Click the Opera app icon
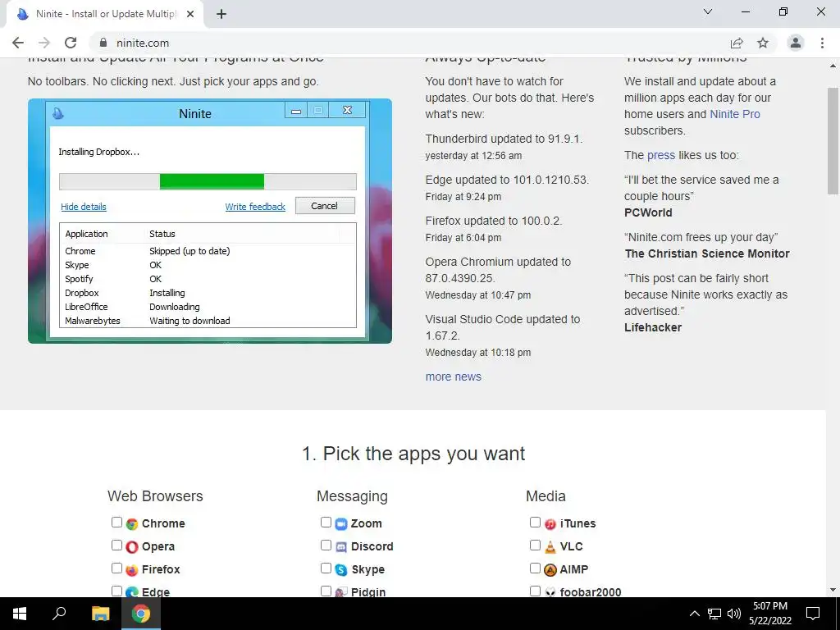This screenshot has width=840, height=630. click(132, 547)
